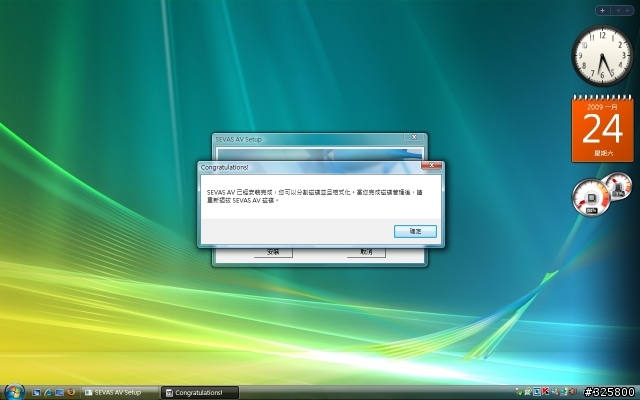Click the 星期六 text on calendar gadget
Image resolution: width=640 pixels, height=400 pixels.
click(x=603, y=153)
